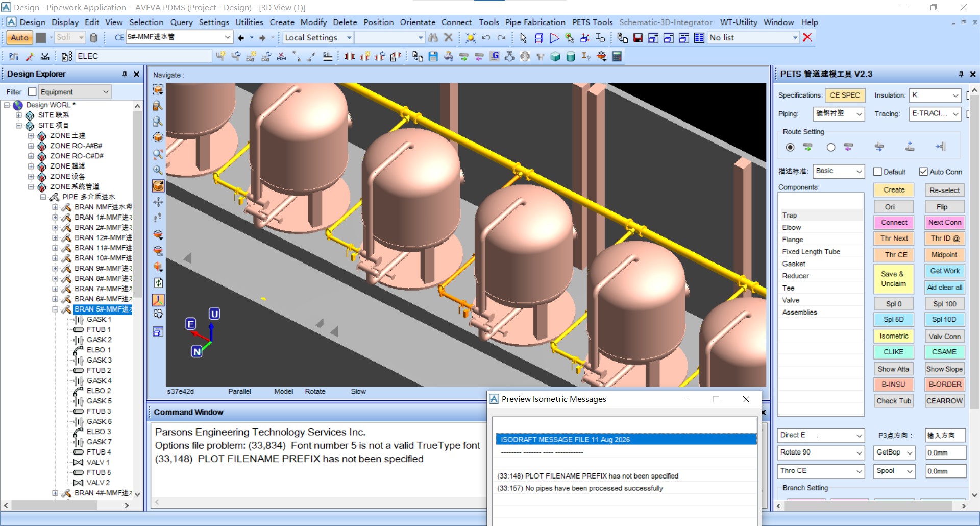Select the ELBO 1 tree item
Image resolution: width=980 pixels, height=526 pixels.
(x=99, y=350)
